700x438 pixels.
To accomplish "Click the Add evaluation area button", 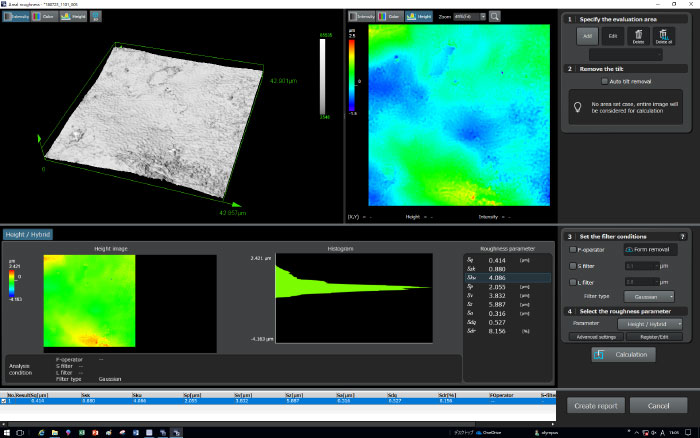I will [585, 36].
